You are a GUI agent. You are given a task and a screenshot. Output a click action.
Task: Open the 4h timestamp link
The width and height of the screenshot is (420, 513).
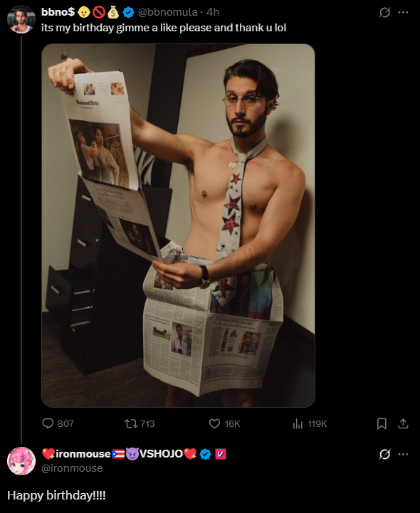click(213, 12)
